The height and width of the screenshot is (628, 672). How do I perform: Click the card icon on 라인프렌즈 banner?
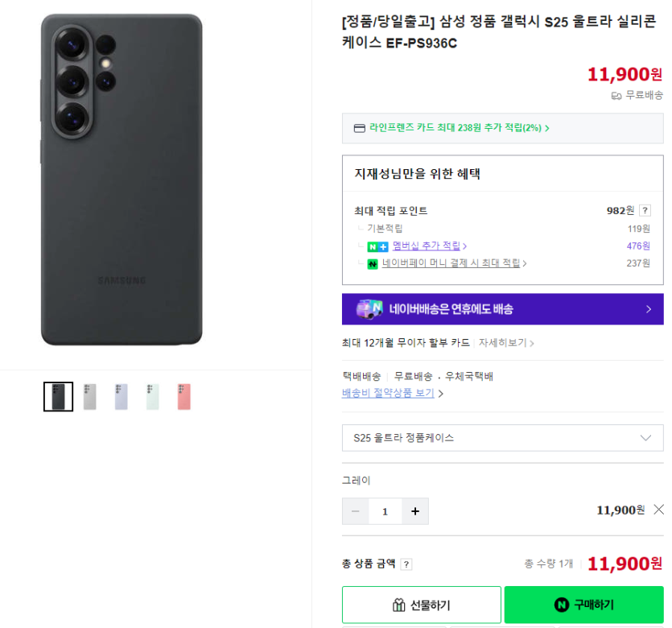tap(359, 128)
